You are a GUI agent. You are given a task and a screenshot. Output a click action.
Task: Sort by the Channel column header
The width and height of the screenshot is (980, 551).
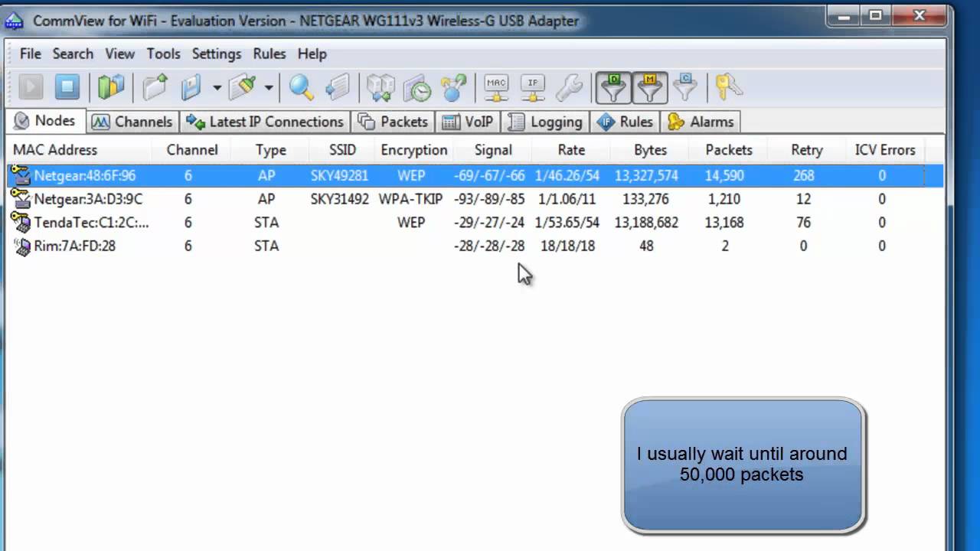tap(192, 150)
